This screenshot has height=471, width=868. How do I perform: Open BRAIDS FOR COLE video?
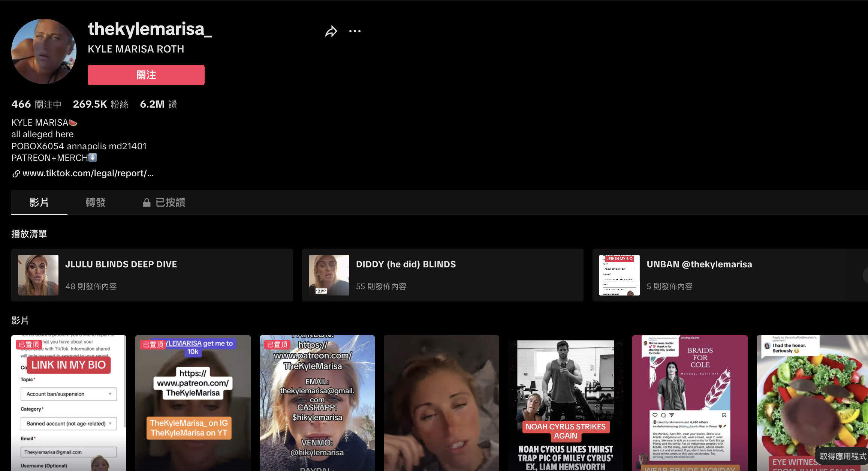(x=690, y=403)
